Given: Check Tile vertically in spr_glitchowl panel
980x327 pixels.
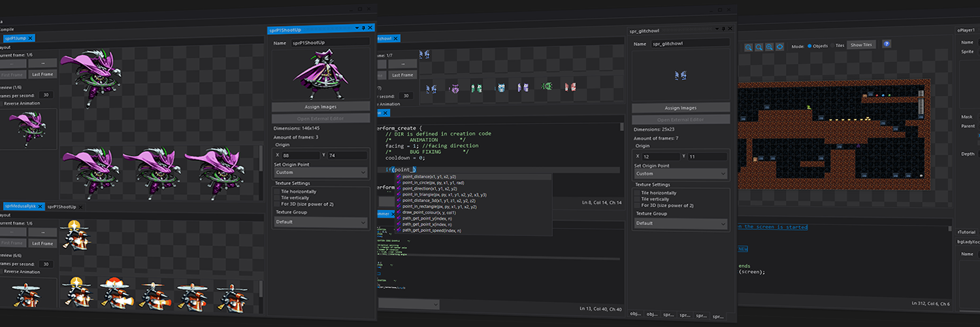Looking at the screenshot, I should point(638,199).
